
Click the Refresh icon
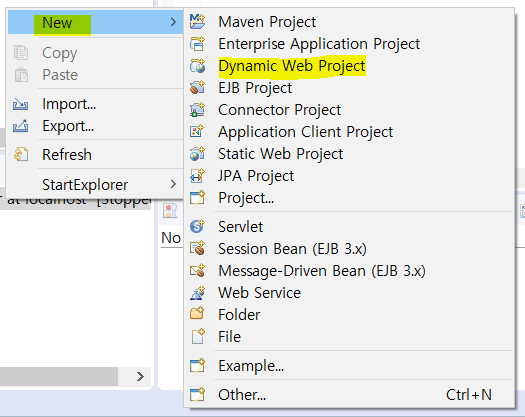pos(21,154)
